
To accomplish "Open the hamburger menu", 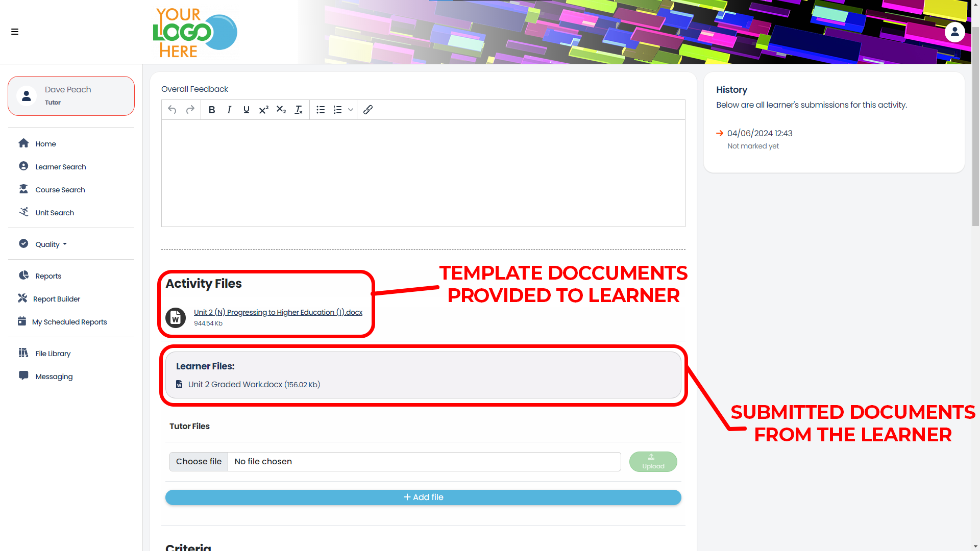I will 15,32.
